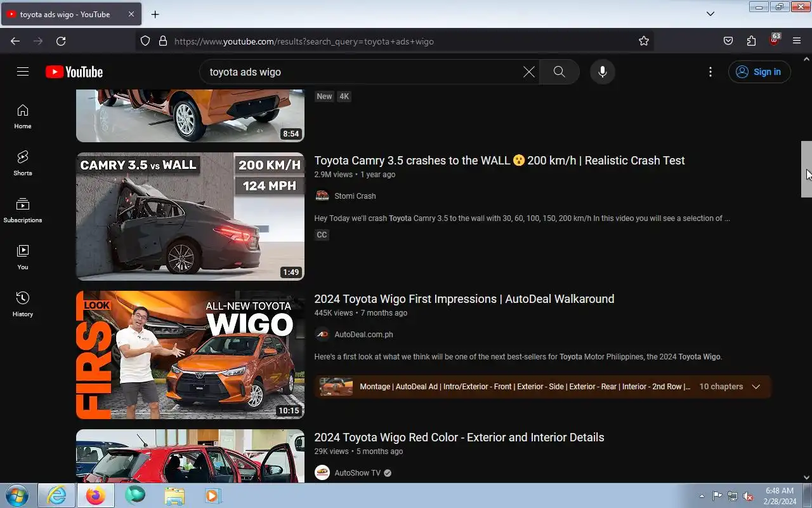Click the Action Center flag tray icon

[717, 496]
